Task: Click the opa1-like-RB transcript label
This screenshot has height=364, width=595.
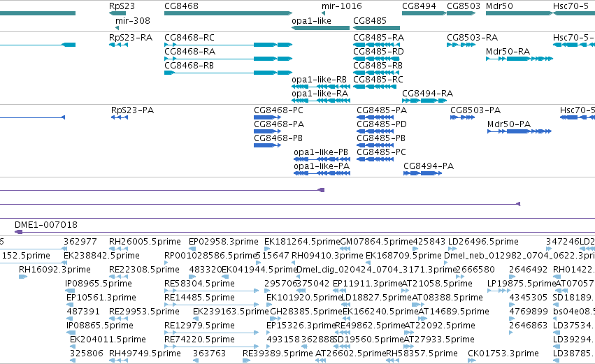Action: pyautogui.click(x=319, y=80)
